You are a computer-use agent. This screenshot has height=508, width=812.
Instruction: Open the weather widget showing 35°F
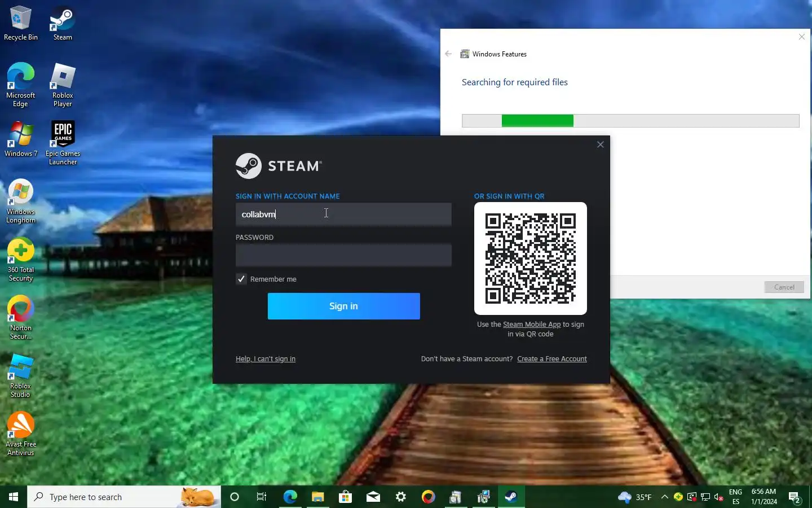tap(634, 497)
